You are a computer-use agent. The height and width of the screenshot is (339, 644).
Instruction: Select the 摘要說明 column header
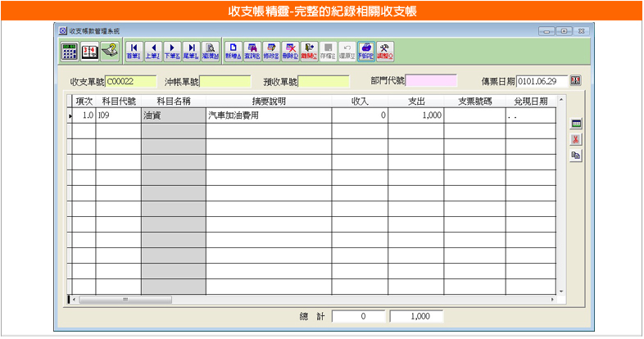[268, 102]
